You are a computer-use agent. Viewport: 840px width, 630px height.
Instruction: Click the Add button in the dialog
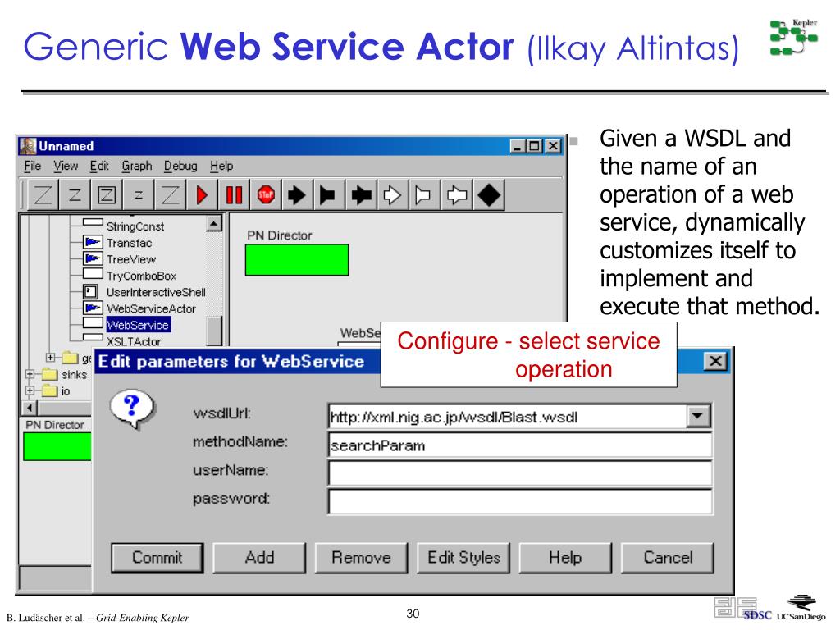tap(260, 558)
